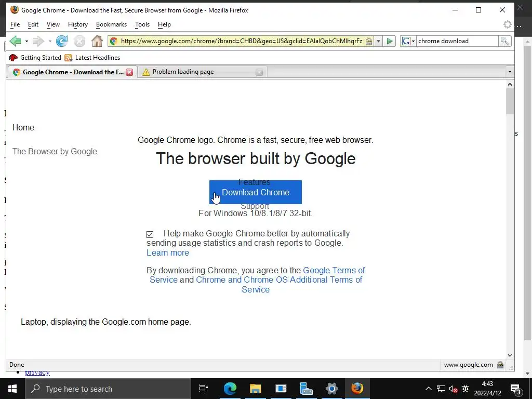Click the Firefox taskbar icon
This screenshot has width=532, height=399.
tap(357, 389)
